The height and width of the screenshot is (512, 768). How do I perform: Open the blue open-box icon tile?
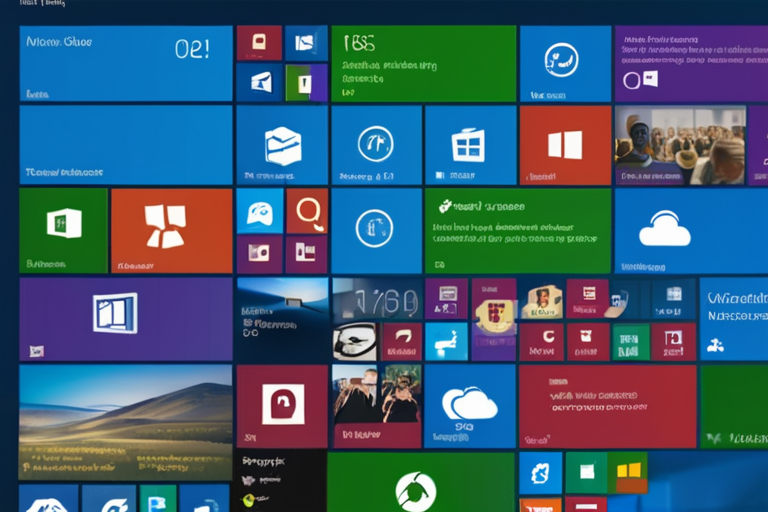[x=281, y=145]
